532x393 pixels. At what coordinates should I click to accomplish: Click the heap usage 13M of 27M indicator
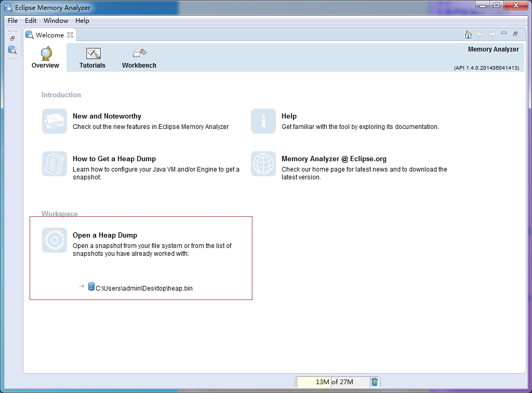(x=335, y=382)
